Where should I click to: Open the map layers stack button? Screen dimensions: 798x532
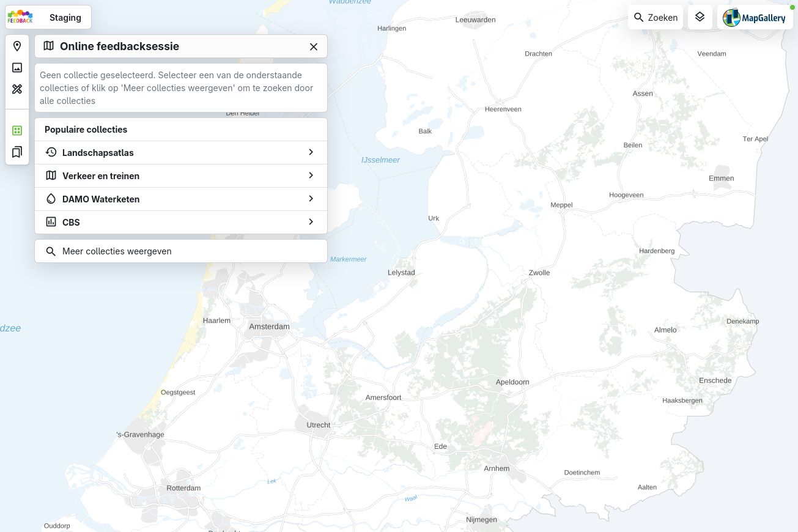tap(700, 17)
